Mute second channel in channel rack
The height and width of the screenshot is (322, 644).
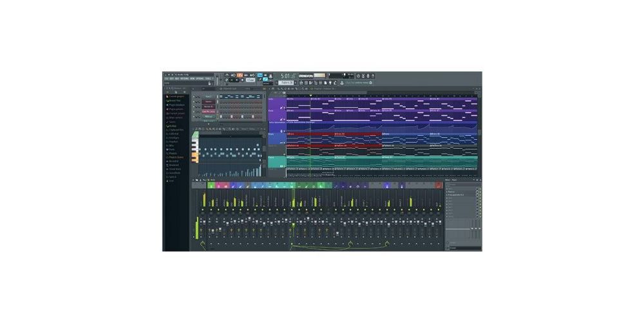point(194,102)
